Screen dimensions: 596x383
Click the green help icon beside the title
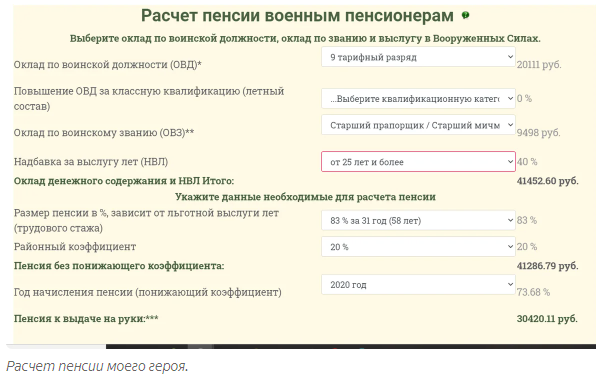tap(465, 16)
